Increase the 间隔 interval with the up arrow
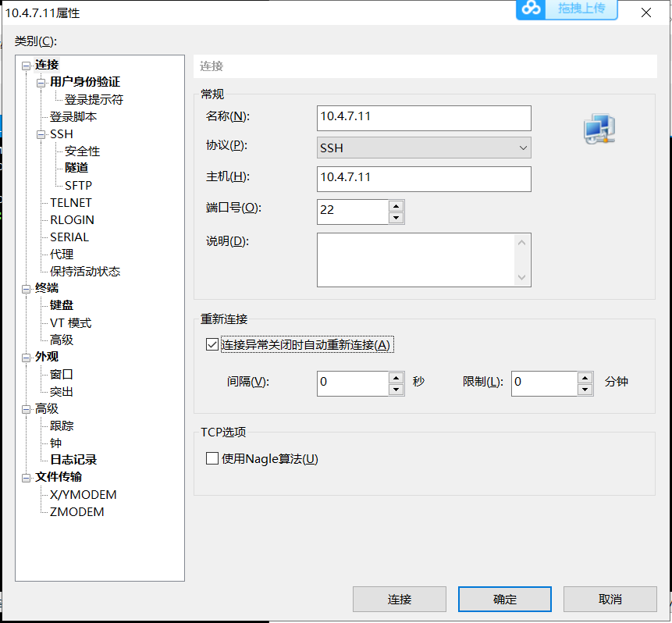 (x=396, y=377)
